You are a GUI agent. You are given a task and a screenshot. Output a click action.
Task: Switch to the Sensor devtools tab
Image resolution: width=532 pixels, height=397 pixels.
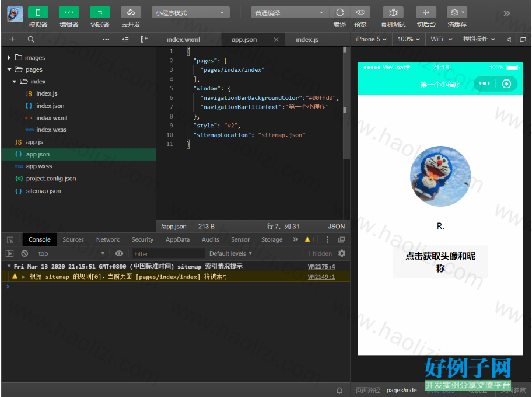point(240,240)
